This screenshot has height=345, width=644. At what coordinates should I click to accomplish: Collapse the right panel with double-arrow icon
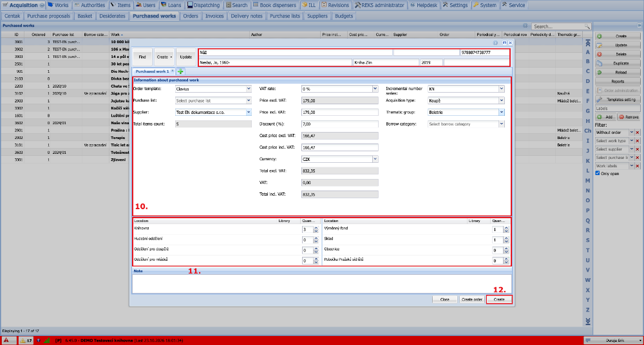(639, 26)
